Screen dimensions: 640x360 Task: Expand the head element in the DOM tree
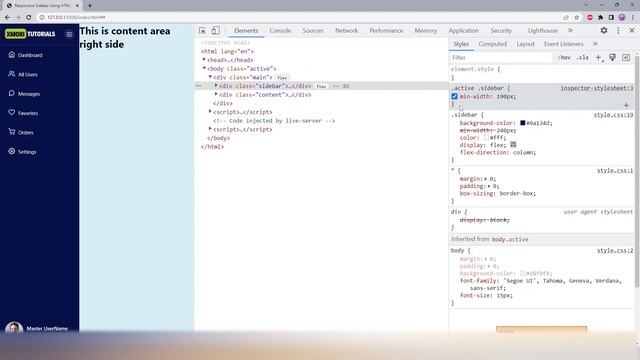(204, 60)
